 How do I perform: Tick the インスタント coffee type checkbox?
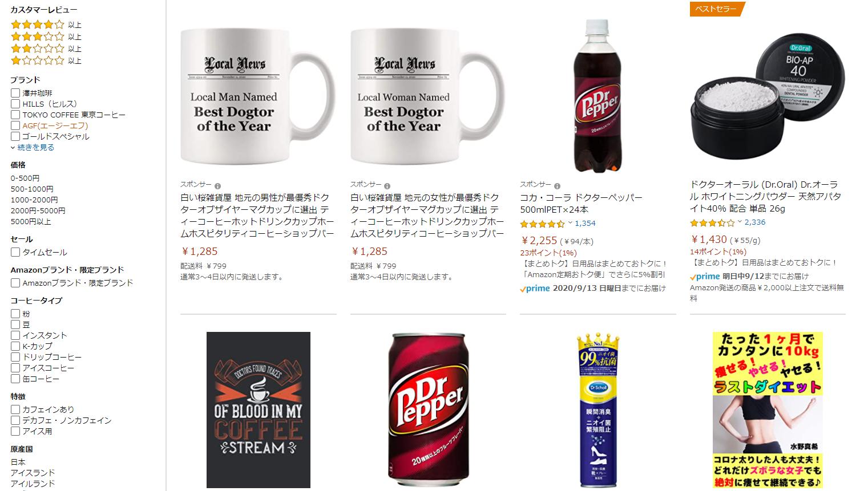pyautogui.click(x=15, y=335)
